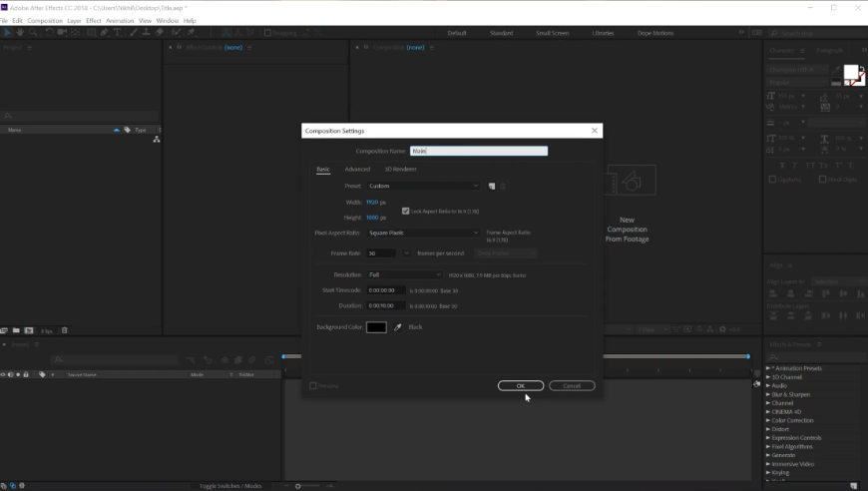Select the Brush tool
Image resolution: width=868 pixels, height=491 pixels.
[x=134, y=33]
